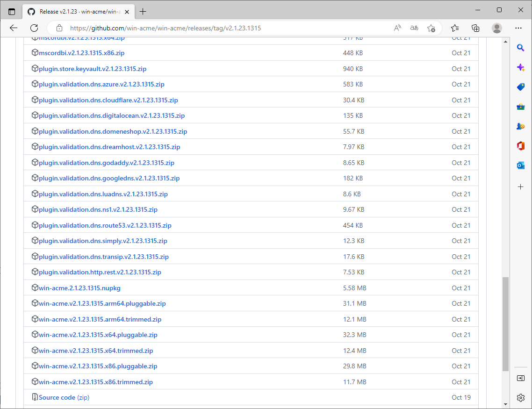This screenshot has height=409, width=532.
Task: Open Microsoft 365 in sidebar
Action: [521, 146]
